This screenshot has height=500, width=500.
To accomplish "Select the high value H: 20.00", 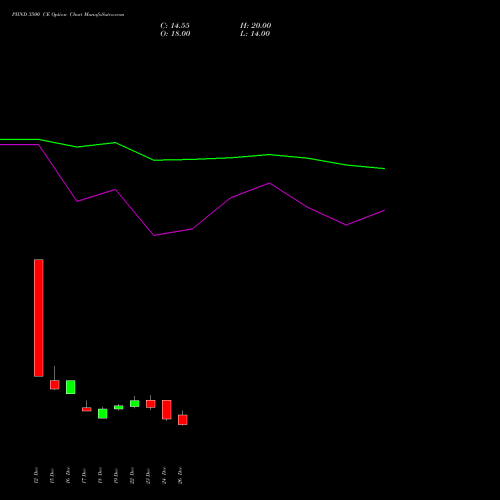I will click(256, 26).
